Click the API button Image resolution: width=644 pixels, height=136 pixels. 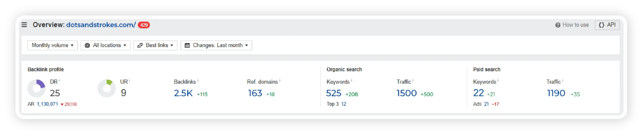(607, 25)
